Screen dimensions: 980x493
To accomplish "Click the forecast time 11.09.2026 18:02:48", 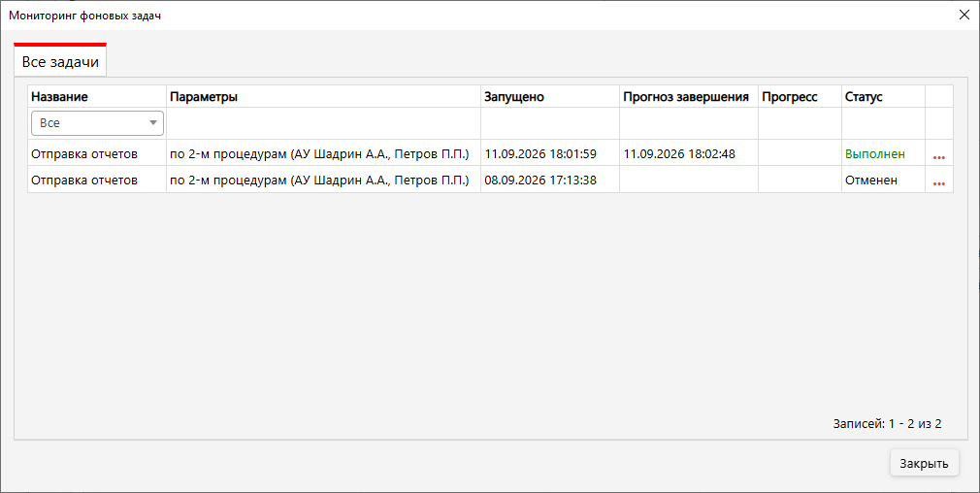I will tap(679, 153).
